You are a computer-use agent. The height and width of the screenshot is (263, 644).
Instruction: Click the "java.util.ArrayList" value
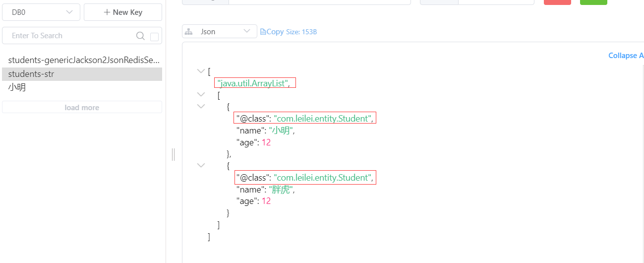(253, 83)
